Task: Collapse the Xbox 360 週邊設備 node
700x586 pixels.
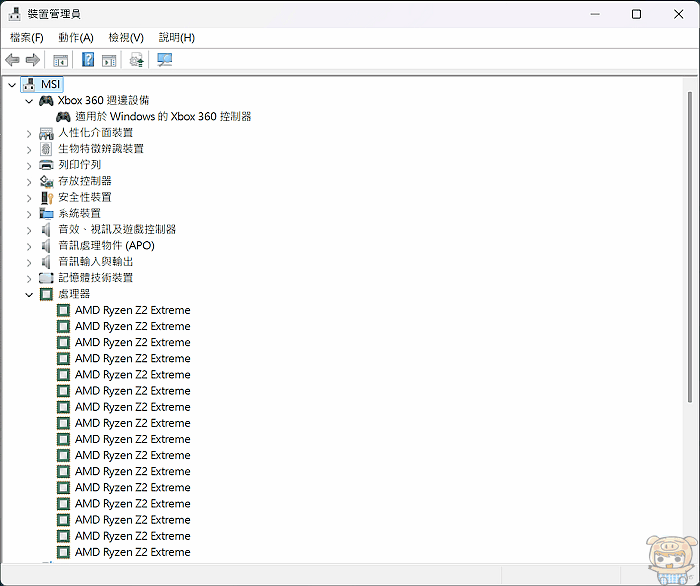Action: click(29, 101)
